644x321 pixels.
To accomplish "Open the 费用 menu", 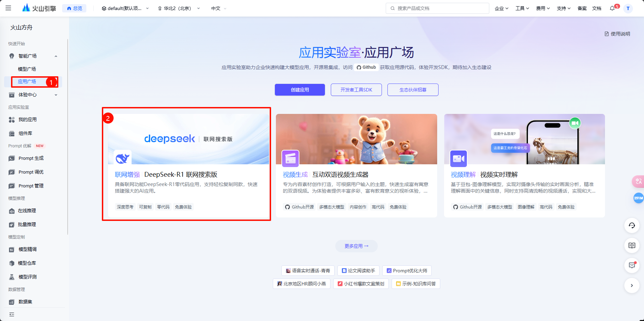I will tap(543, 8).
